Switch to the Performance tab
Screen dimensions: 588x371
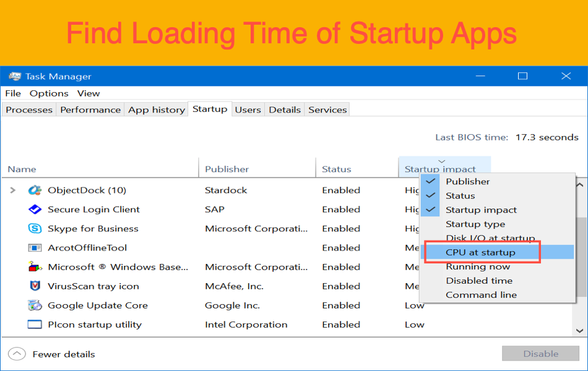click(90, 110)
